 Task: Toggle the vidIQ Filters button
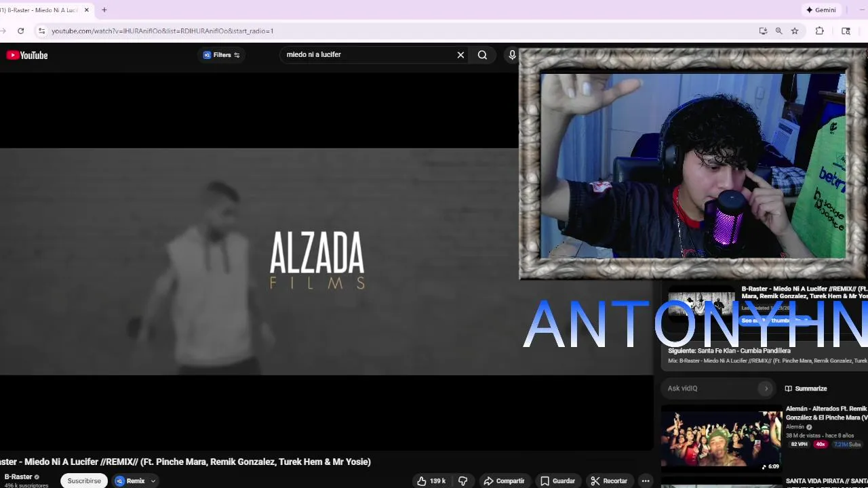pos(222,55)
